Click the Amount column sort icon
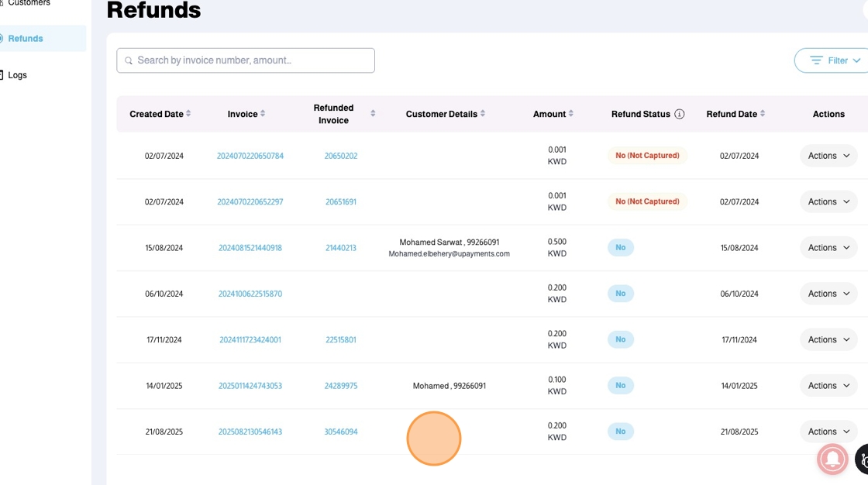868x485 pixels. coord(571,114)
